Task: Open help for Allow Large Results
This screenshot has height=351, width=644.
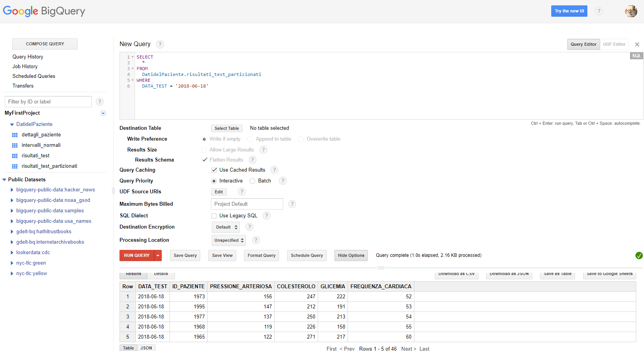Action: point(263,150)
